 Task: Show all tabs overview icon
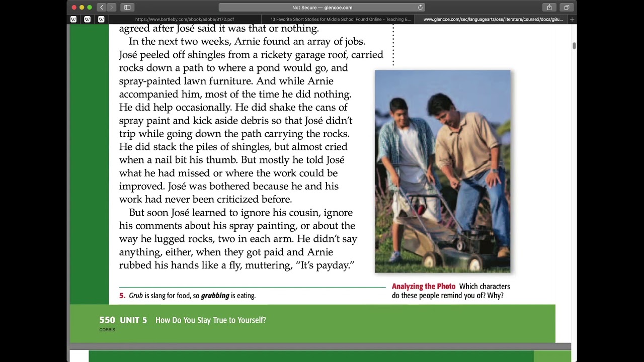[x=567, y=8]
